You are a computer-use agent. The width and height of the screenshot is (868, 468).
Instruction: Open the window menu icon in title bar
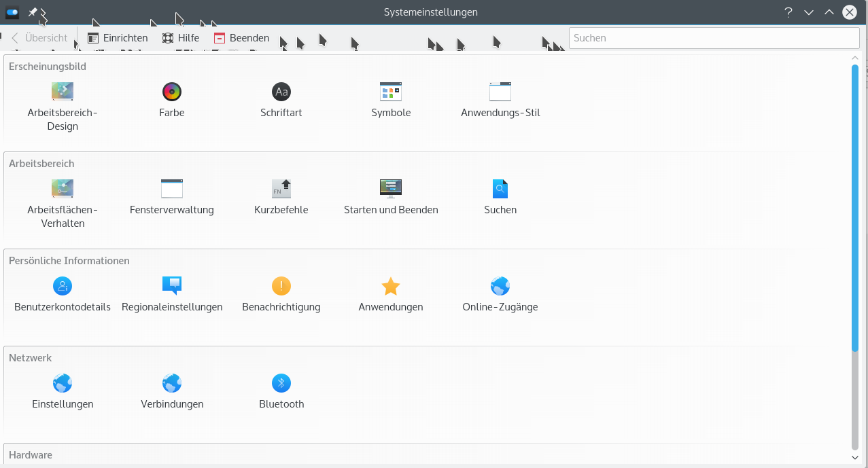12,12
